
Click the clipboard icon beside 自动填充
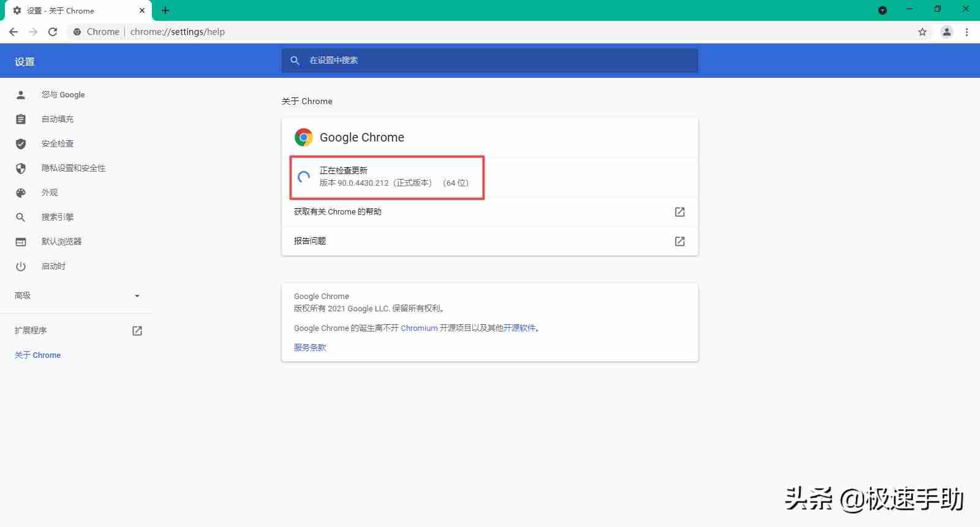tap(21, 119)
